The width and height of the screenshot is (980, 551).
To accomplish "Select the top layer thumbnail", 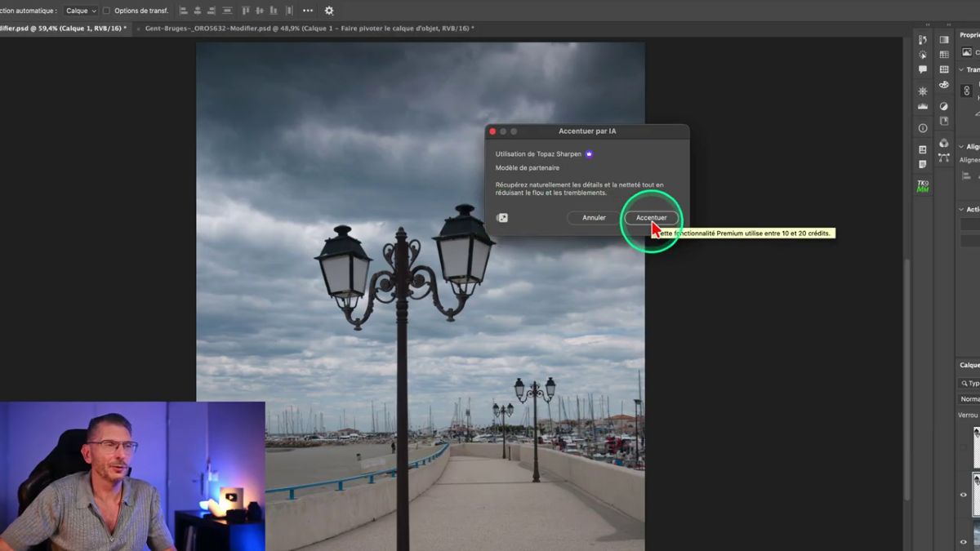I will (977, 447).
